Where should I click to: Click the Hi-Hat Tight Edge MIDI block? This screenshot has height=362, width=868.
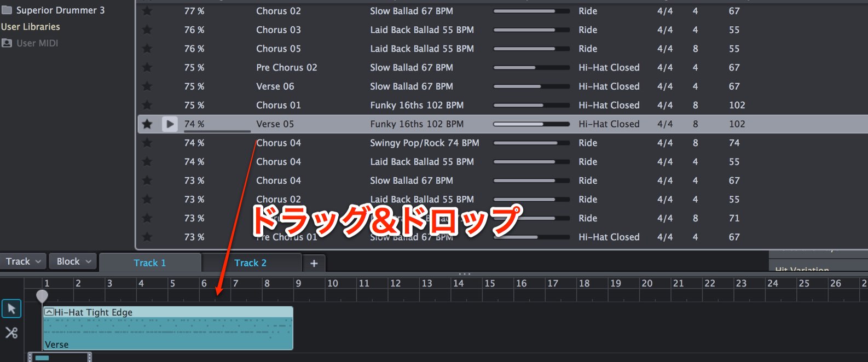[168, 328]
